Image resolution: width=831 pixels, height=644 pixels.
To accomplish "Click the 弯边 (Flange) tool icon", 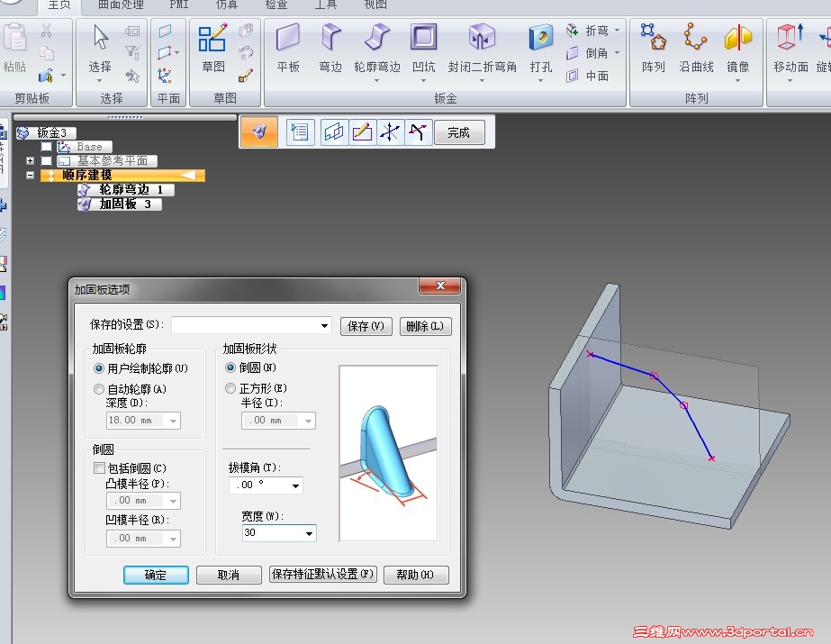I will pyautogui.click(x=330, y=48).
